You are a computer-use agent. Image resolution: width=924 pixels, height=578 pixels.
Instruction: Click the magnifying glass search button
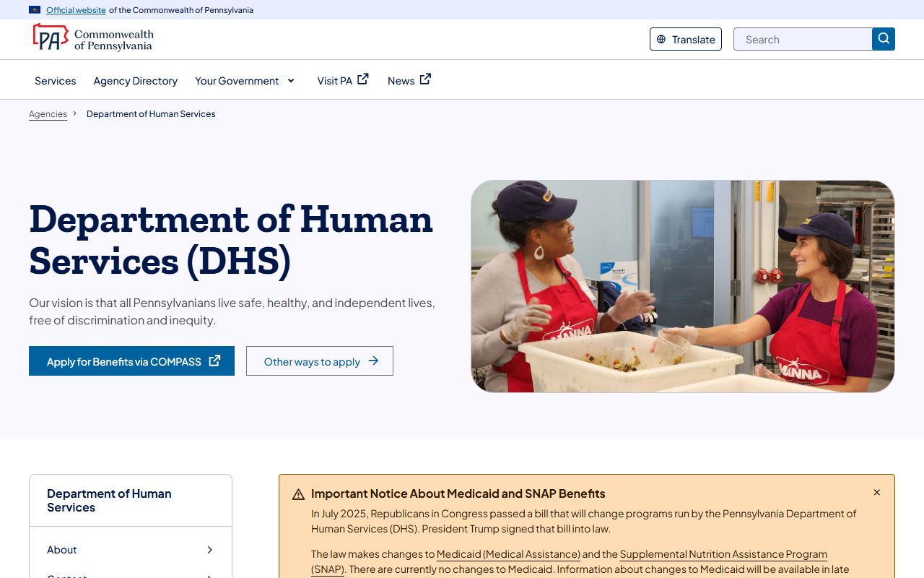click(x=884, y=39)
